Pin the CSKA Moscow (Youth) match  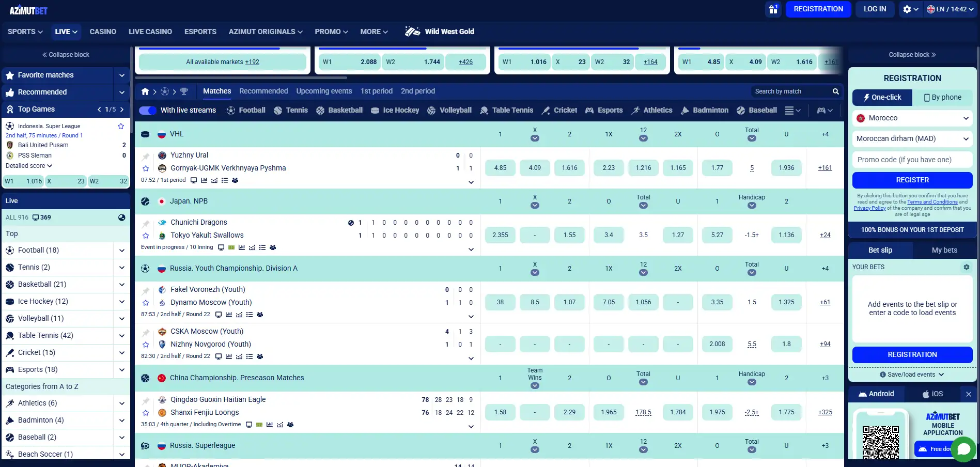[146, 332]
